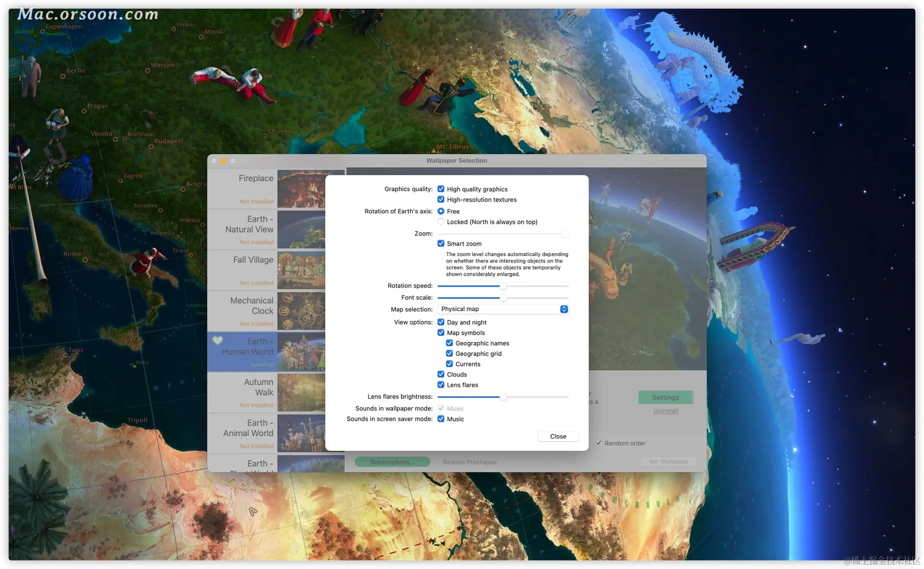The image size is (924, 569).
Task: Open the Map selection dropdown
Action: [502, 309]
